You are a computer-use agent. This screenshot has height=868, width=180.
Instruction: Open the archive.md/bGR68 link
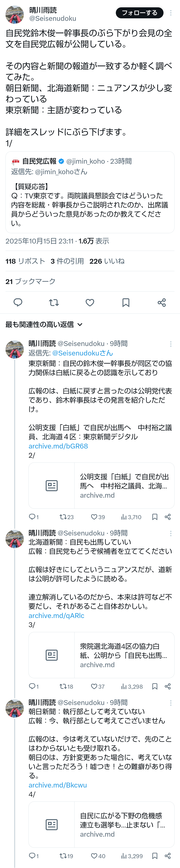pos(58,446)
